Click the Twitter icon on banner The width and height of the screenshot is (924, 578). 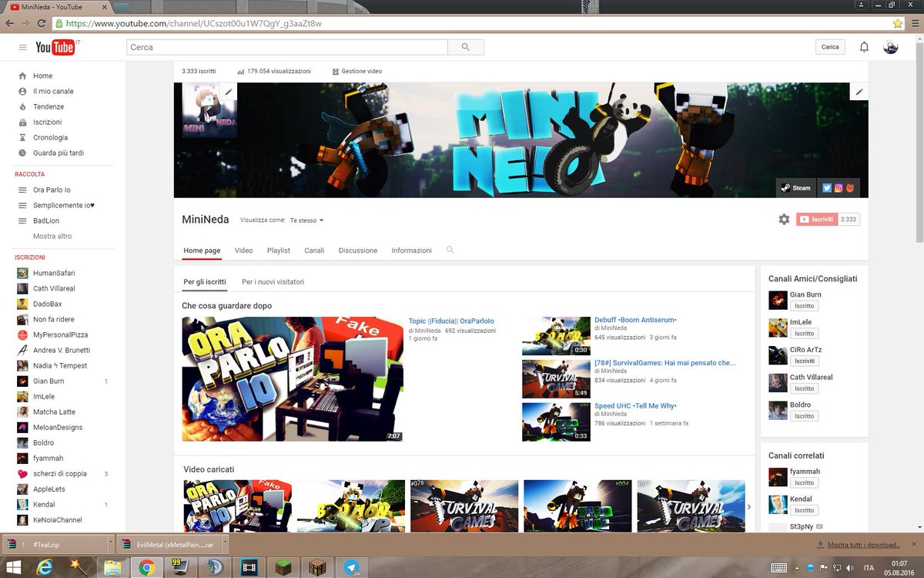pyautogui.click(x=826, y=188)
